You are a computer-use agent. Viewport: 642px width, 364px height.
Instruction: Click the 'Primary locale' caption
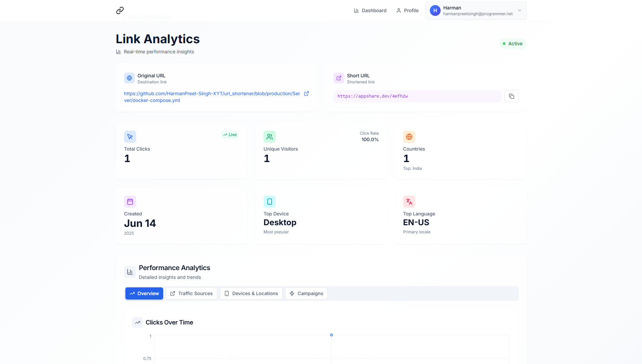click(x=417, y=232)
